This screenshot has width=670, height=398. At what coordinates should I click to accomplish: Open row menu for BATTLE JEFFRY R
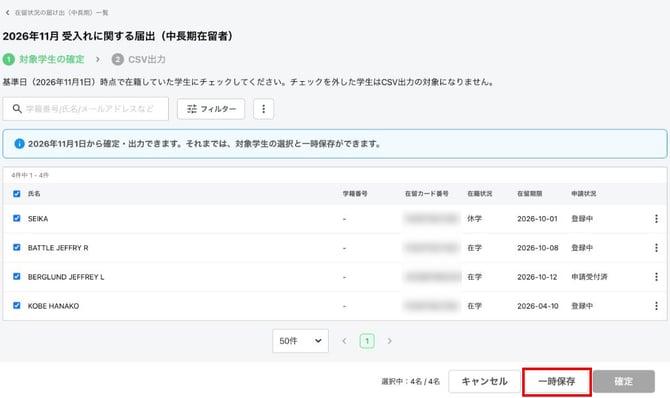[656, 248]
